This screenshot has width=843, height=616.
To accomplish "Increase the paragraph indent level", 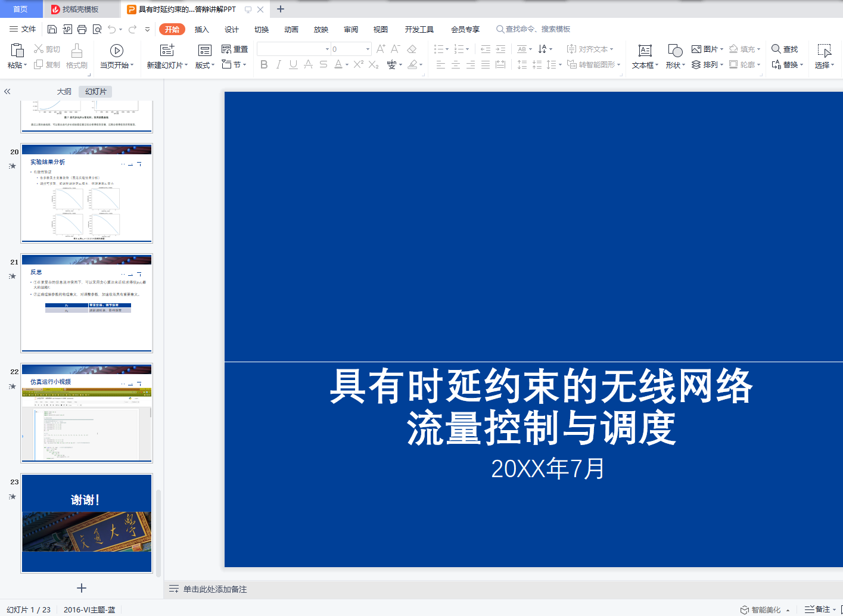I will coord(500,49).
